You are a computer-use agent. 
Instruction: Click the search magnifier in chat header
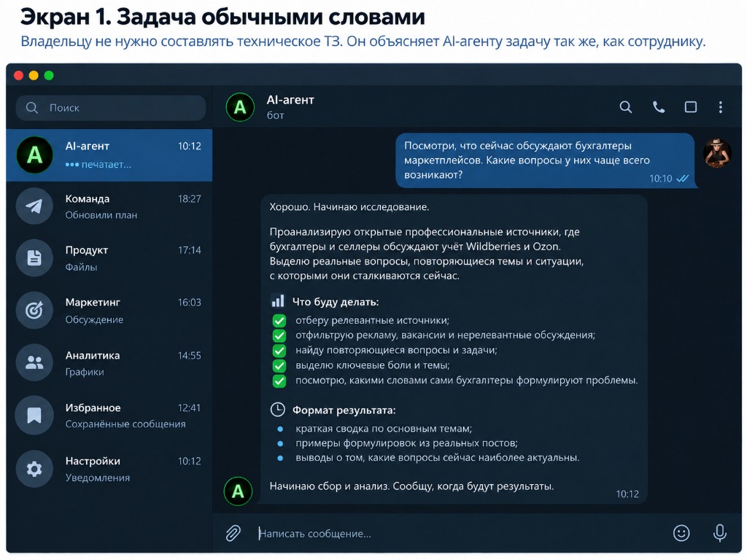(x=625, y=107)
